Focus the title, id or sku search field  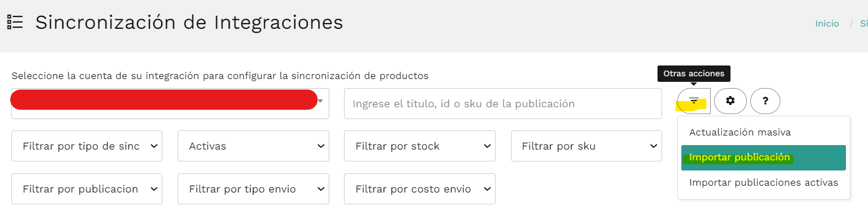click(x=503, y=104)
